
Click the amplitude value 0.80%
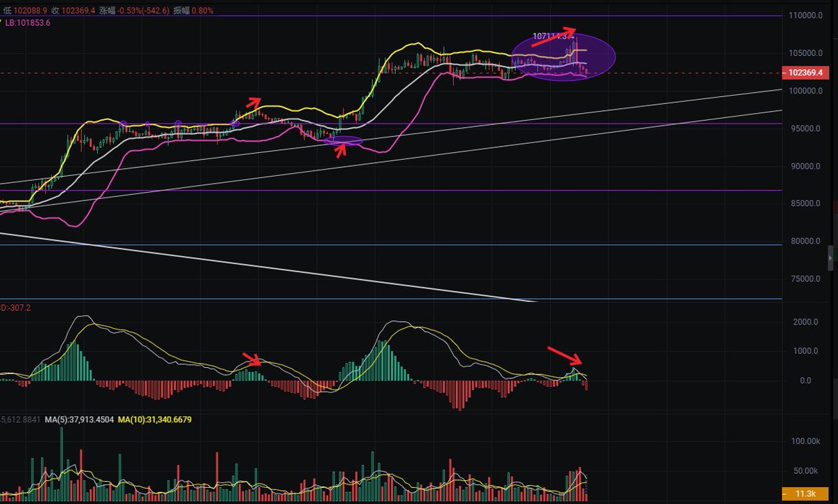coord(202,10)
